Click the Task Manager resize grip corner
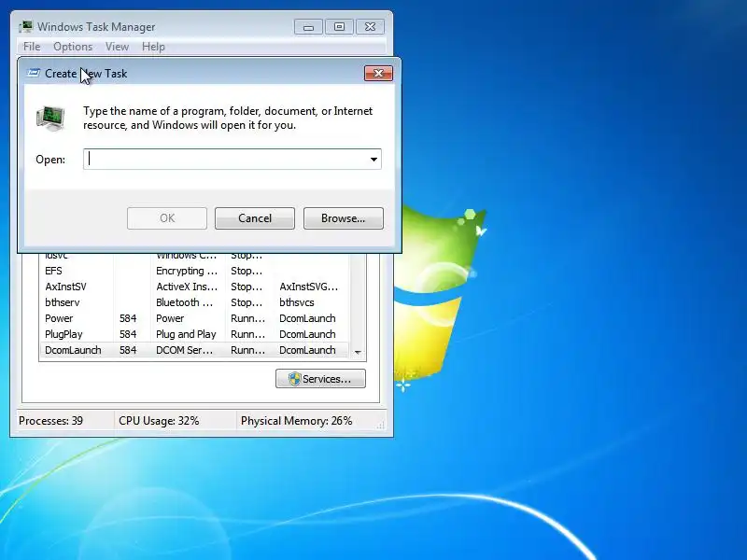The image size is (747, 560). pyautogui.click(x=380, y=426)
